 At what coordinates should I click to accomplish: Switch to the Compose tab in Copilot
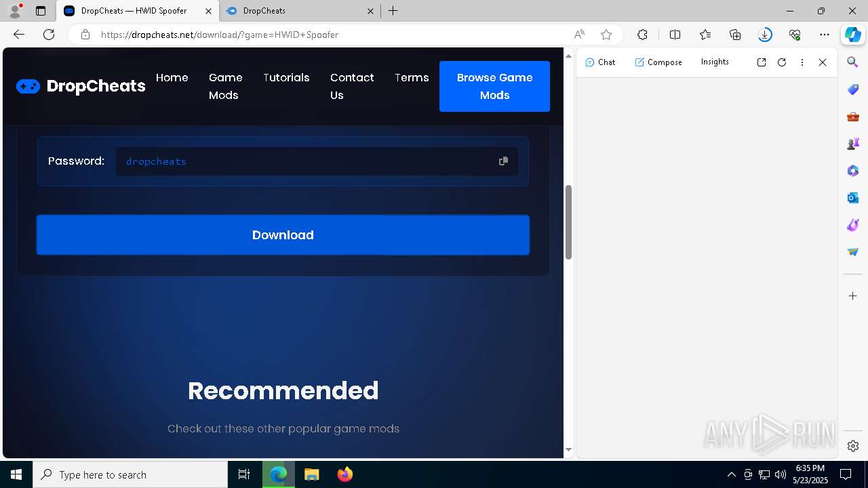click(x=658, y=62)
